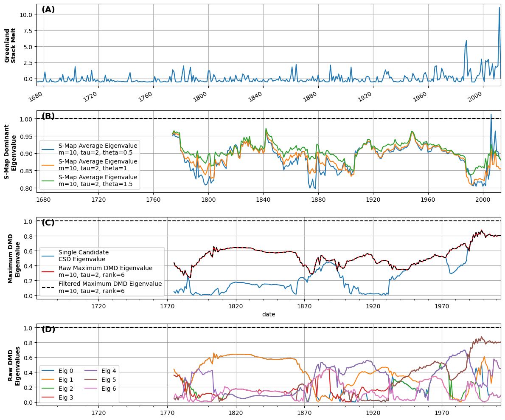Click the orange theta=1 legend line swatch
Screen dimensions: 505x420
[48, 165]
